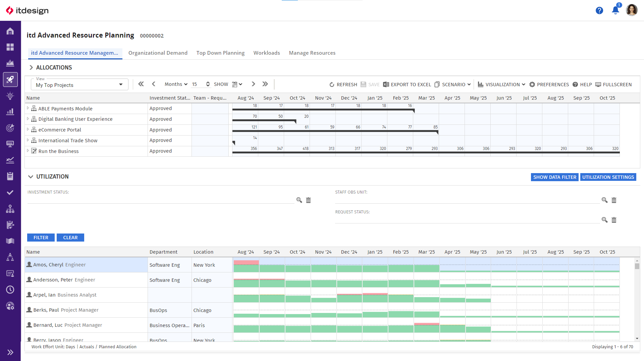Click the blue Filter button
Image resolution: width=644 pixels, height=361 pixels.
point(41,238)
